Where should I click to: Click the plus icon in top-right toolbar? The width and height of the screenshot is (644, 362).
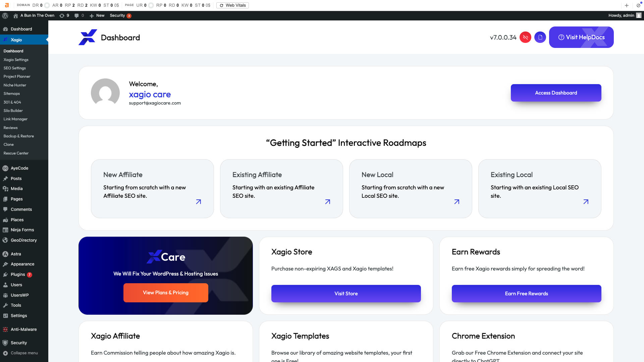627,5
